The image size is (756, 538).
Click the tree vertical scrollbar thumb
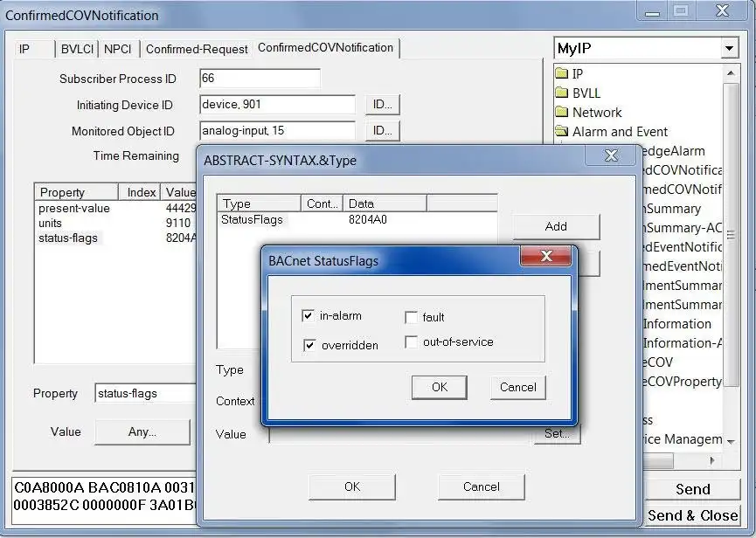pyautogui.click(x=731, y=234)
